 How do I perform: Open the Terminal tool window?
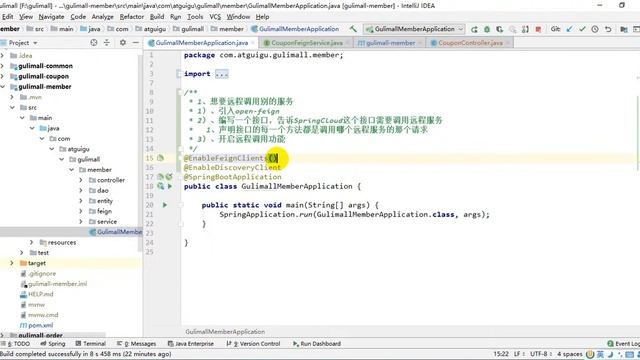coord(91,344)
